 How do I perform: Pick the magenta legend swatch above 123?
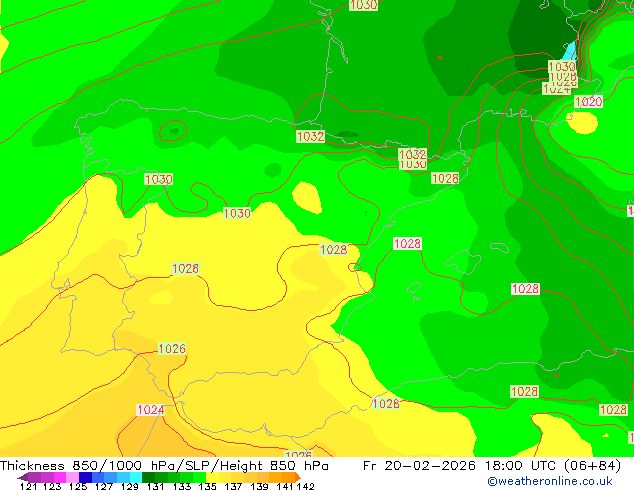pos(60,477)
